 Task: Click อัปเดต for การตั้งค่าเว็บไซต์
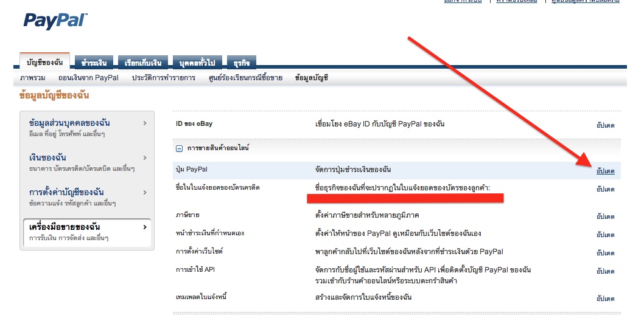606,252
